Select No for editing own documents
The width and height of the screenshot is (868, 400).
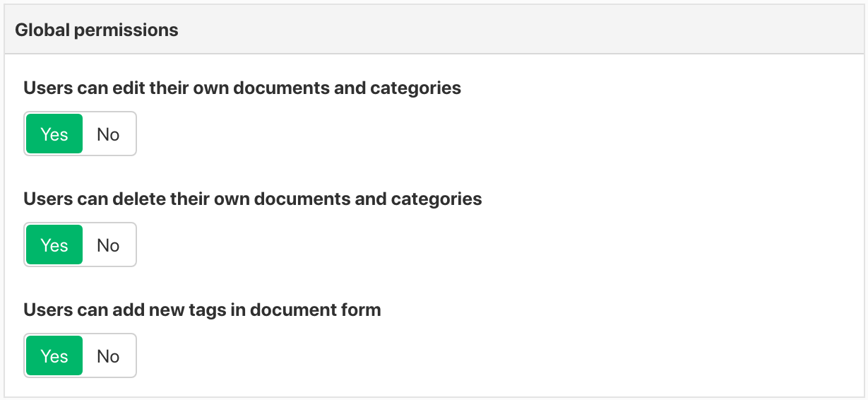(108, 134)
